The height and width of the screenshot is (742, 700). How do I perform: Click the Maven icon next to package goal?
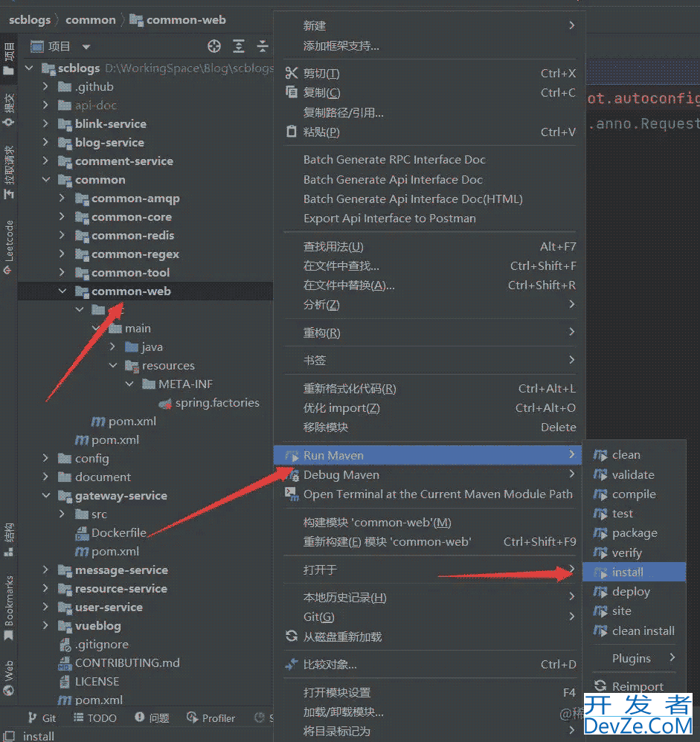(x=600, y=533)
